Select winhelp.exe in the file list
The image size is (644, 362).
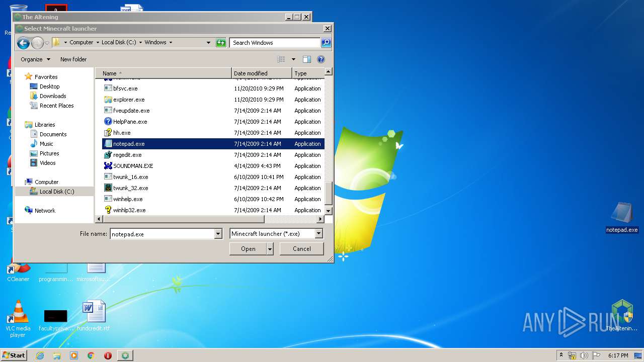click(128, 199)
